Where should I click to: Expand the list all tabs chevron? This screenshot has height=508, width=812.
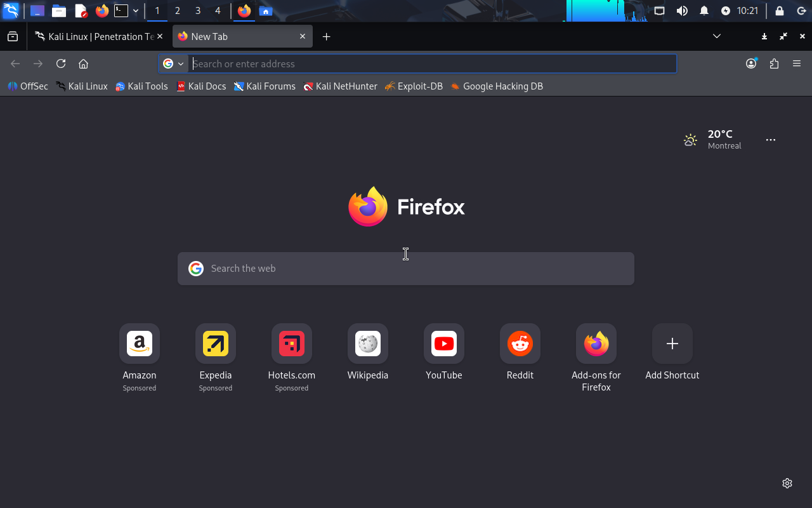click(x=717, y=36)
